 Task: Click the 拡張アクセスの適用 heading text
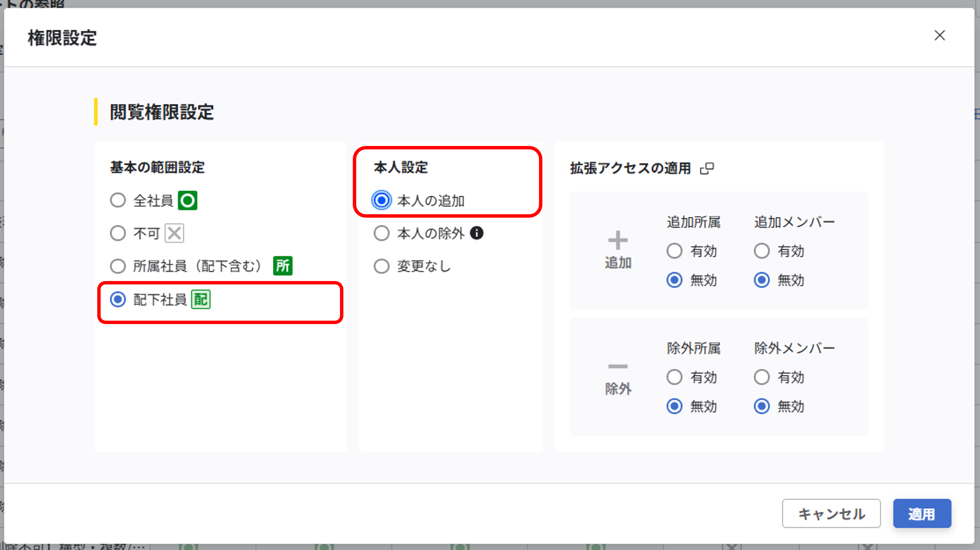point(630,168)
